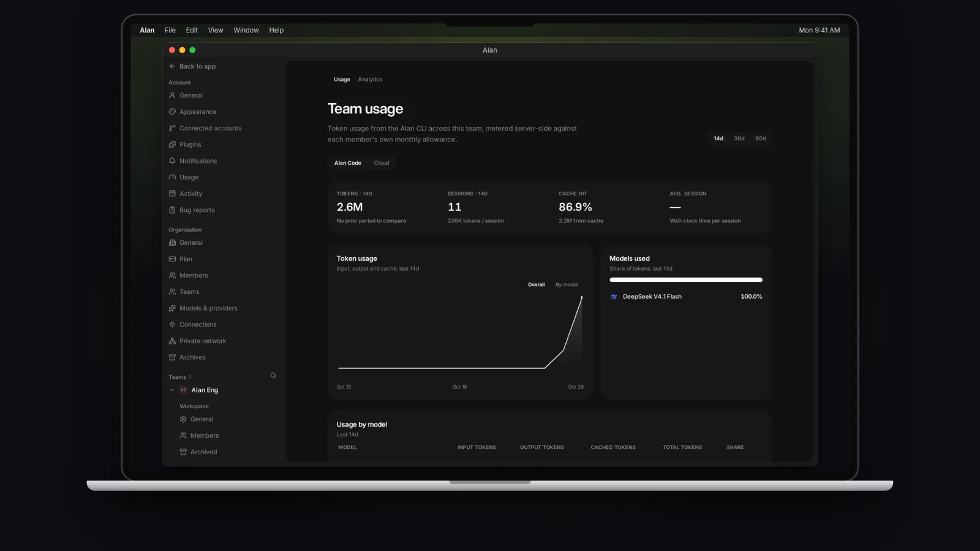The image size is (980, 551).
Task: Switch to the Analytics tab
Action: pyautogui.click(x=370, y=80)
